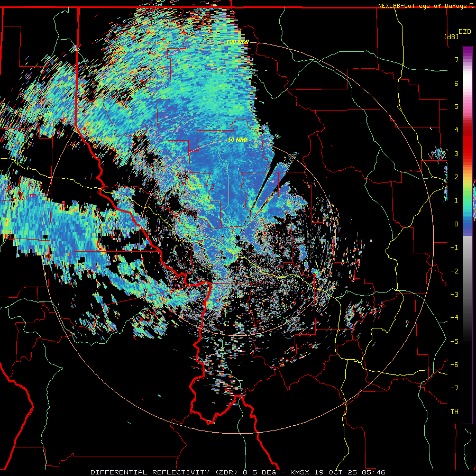
Task: Click the 100 NMI range ring label
Action: (x=237, y=42)
